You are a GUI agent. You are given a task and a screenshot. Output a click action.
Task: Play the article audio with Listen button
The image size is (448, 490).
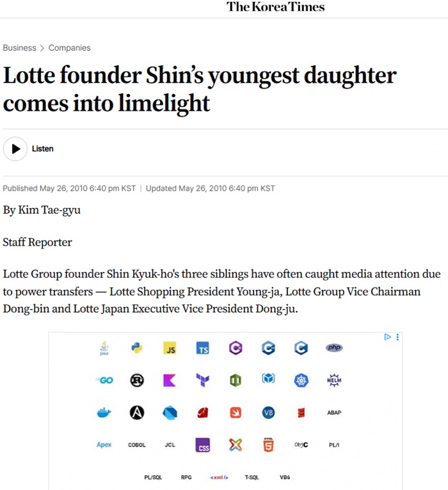click(16, 148)
